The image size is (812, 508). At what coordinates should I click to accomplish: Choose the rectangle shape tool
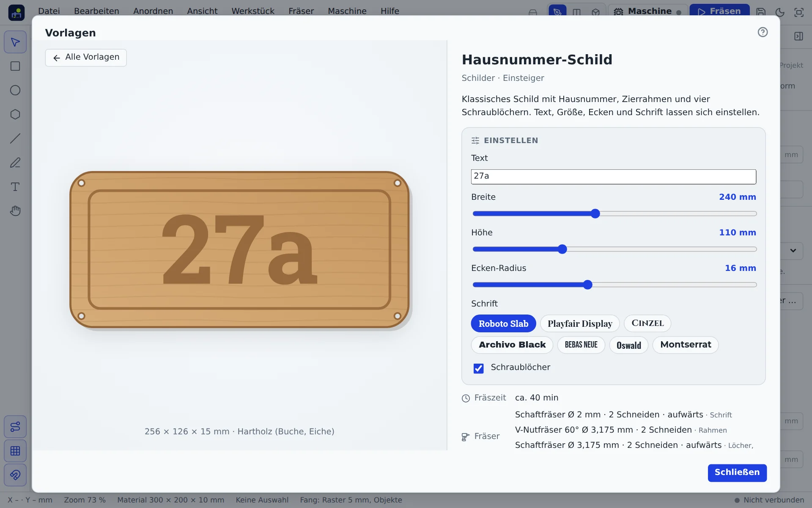[x=15, y=66]
